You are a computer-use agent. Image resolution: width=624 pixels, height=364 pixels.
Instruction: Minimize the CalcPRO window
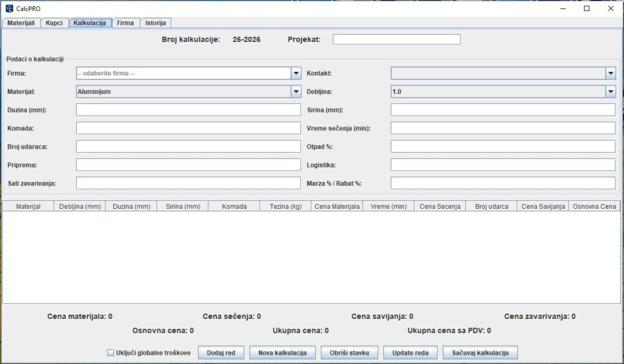point(562,9)
